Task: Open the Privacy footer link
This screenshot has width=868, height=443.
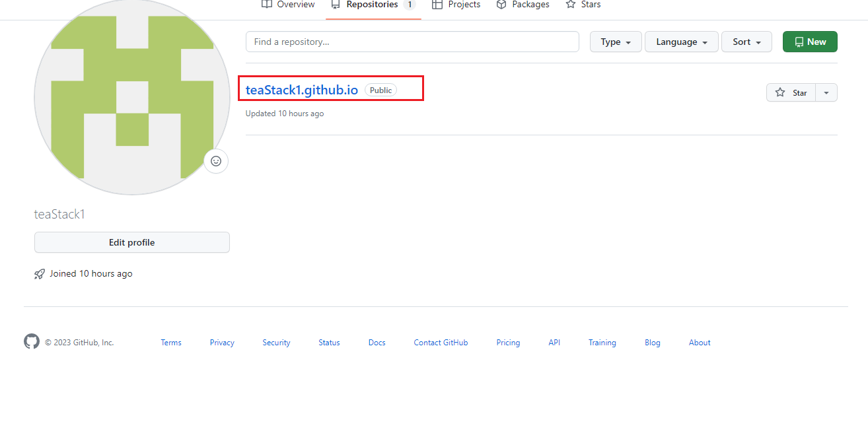Action: pos(222,343)
